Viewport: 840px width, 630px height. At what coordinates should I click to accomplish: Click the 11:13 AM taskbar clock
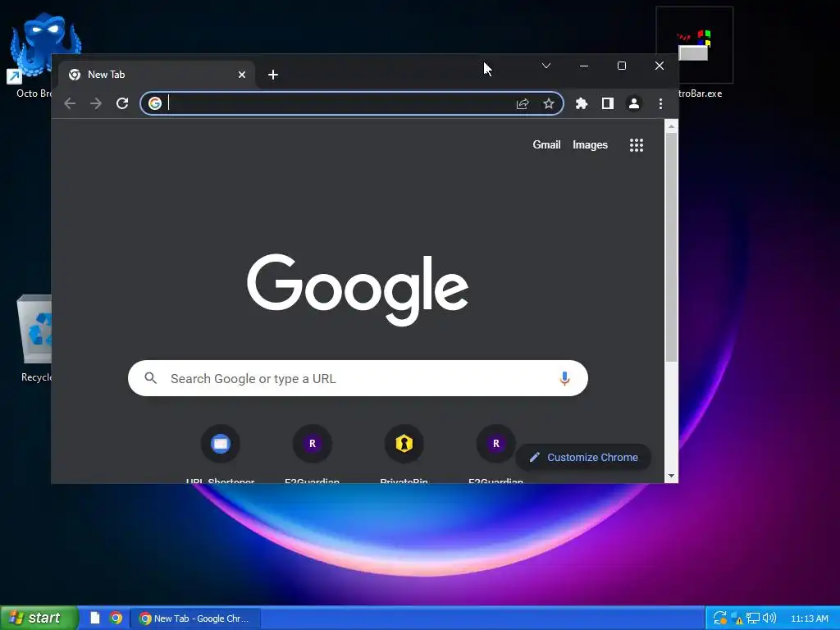pos(810,619)
